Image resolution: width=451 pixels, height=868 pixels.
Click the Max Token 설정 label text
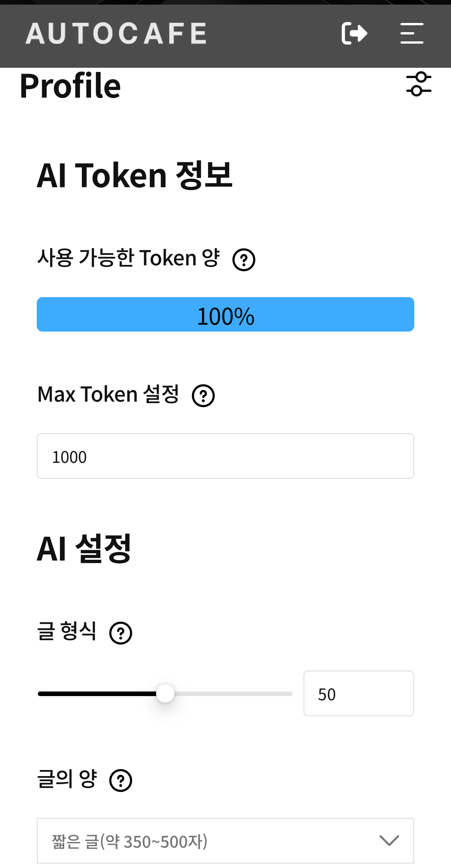108,394
